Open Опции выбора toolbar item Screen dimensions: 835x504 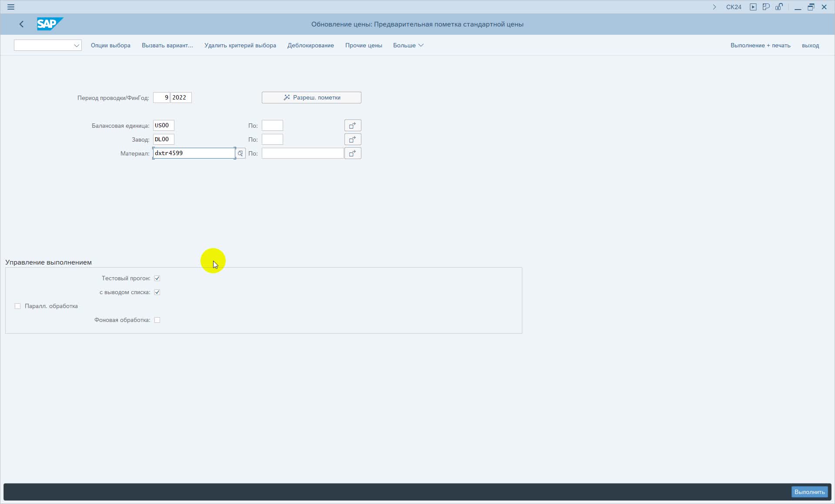[110, 45]
